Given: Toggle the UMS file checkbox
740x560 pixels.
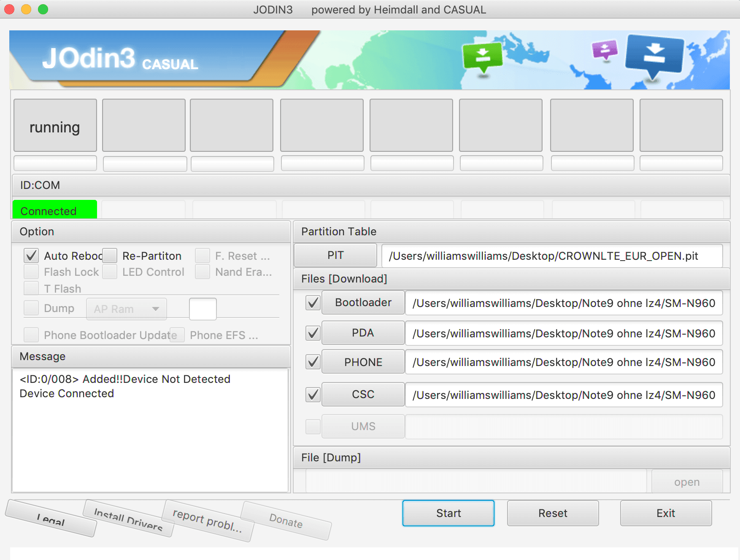Looking at the screenshot, I should coord(313,427).
